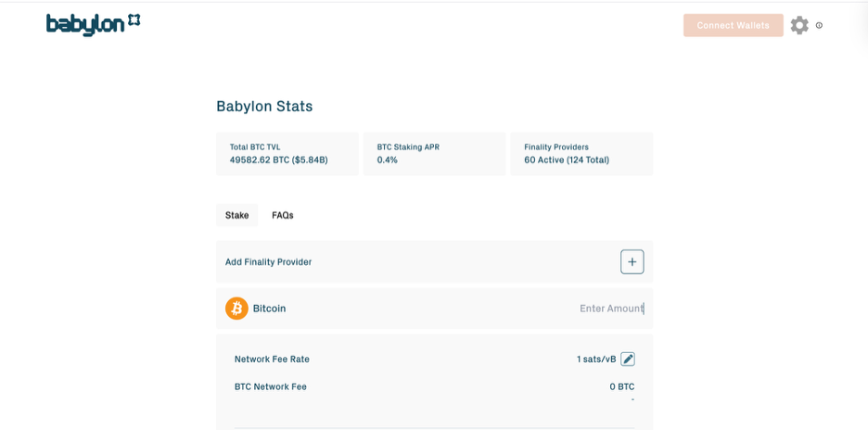Click the Total BTC TVL stat card
Viewport: 868px width, 430px height.
(287, 154)
